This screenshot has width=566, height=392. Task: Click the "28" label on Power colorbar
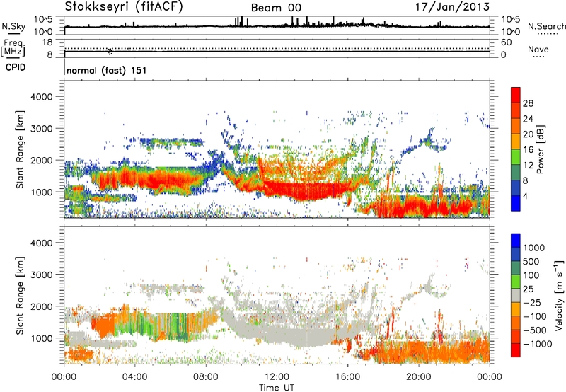[528, 103]
